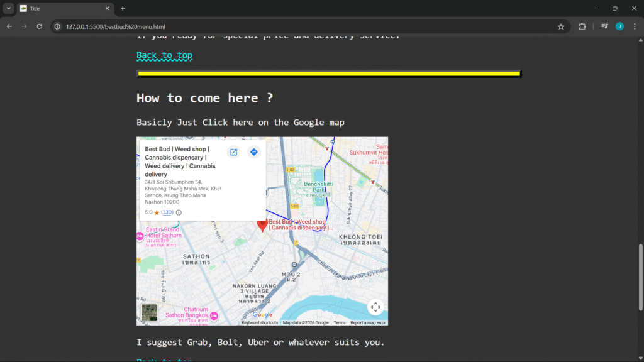The height and width of the screenshot is (362, 644).
Task: Expand the tab search dropdown arrow
Action: (x=9, y=8)
